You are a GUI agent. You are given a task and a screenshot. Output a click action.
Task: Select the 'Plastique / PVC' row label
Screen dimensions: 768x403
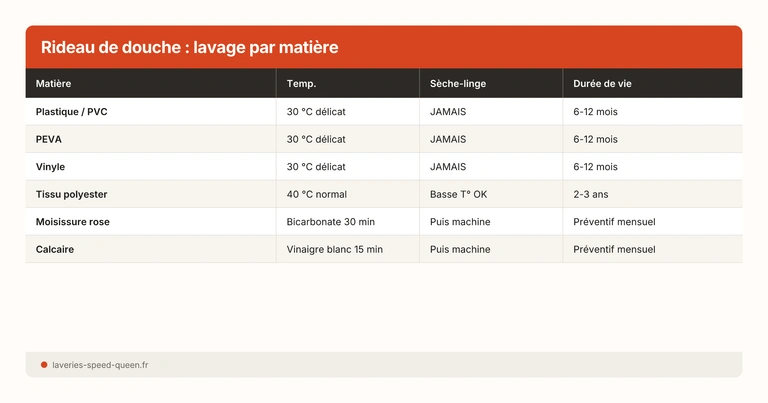[71, 112]
